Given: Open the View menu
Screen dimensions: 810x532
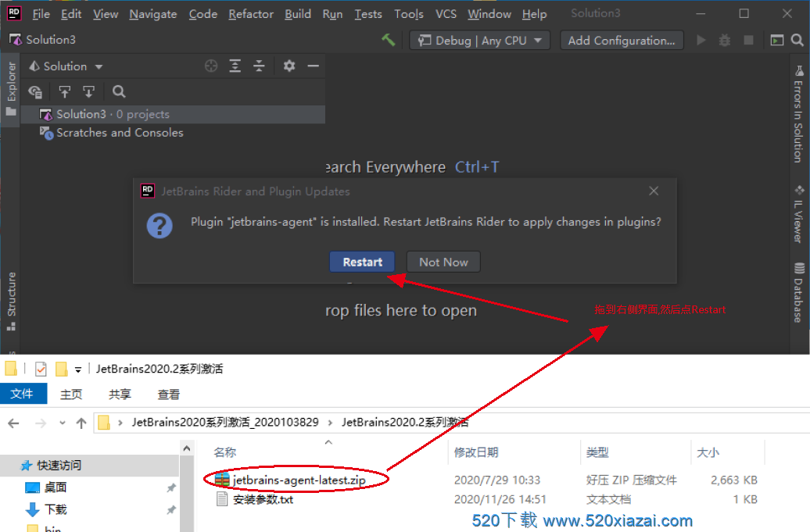Looking at the screenshot, I should coord(106,14).
